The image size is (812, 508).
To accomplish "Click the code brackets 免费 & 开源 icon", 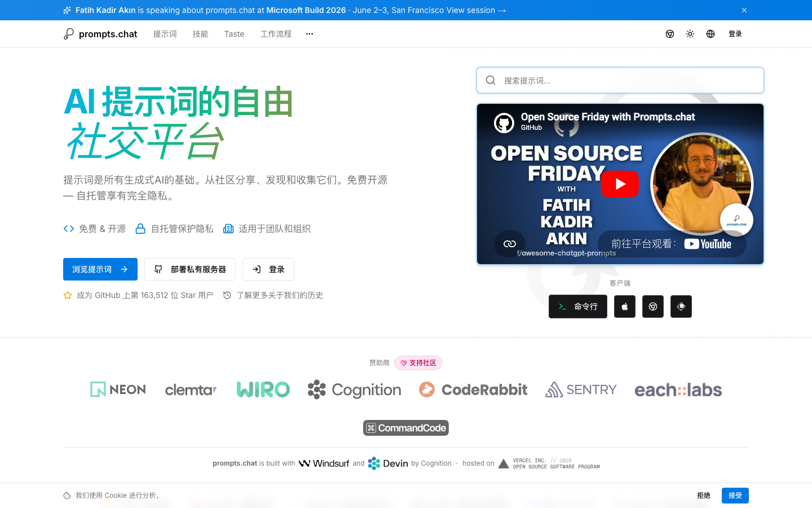I will pyautogui.click(x=69, y=229).
